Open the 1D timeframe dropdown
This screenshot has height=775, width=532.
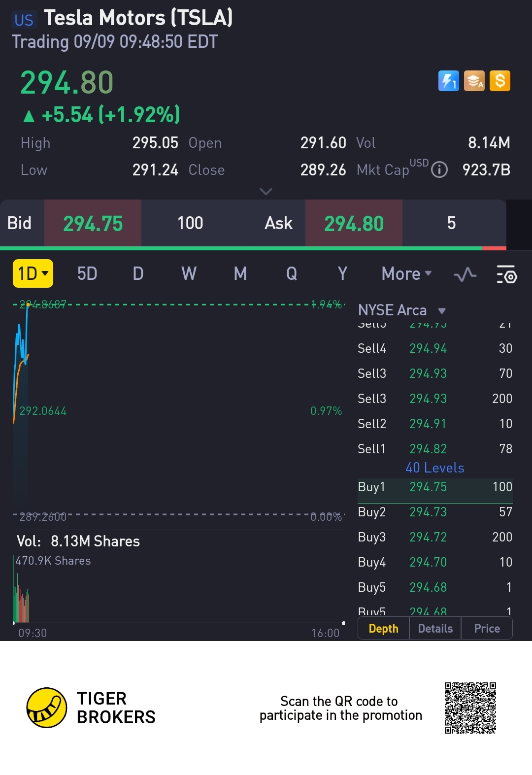(33, 273)
